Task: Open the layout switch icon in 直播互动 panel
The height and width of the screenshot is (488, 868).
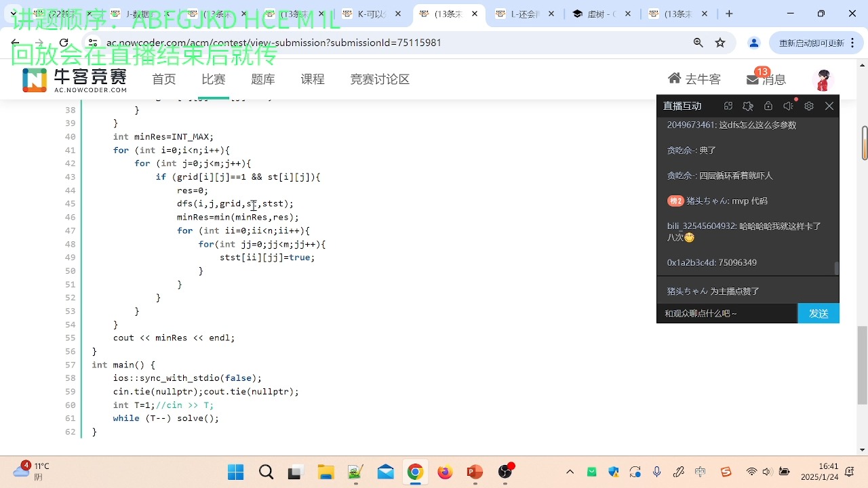Action: [728, 106]
